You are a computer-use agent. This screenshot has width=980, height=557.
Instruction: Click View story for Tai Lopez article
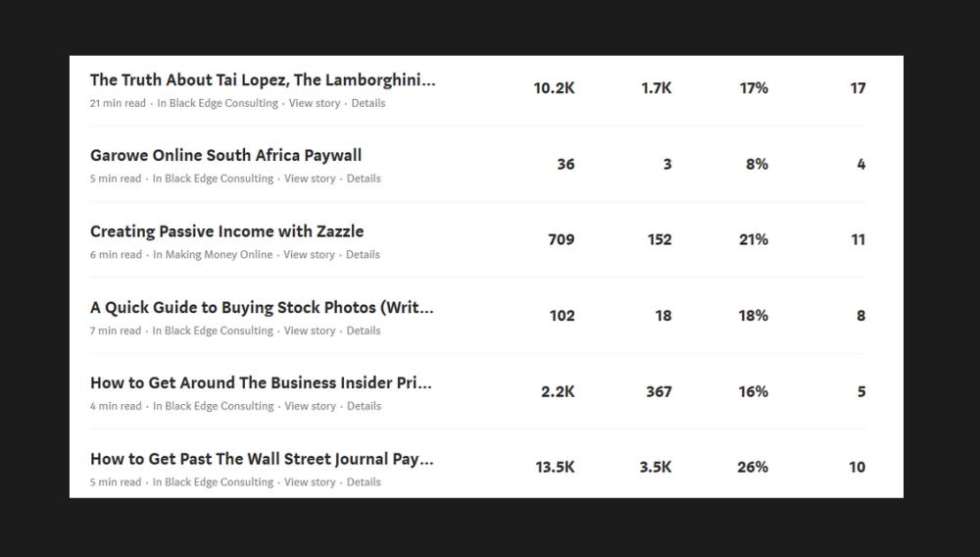click(x=315, y=103)
